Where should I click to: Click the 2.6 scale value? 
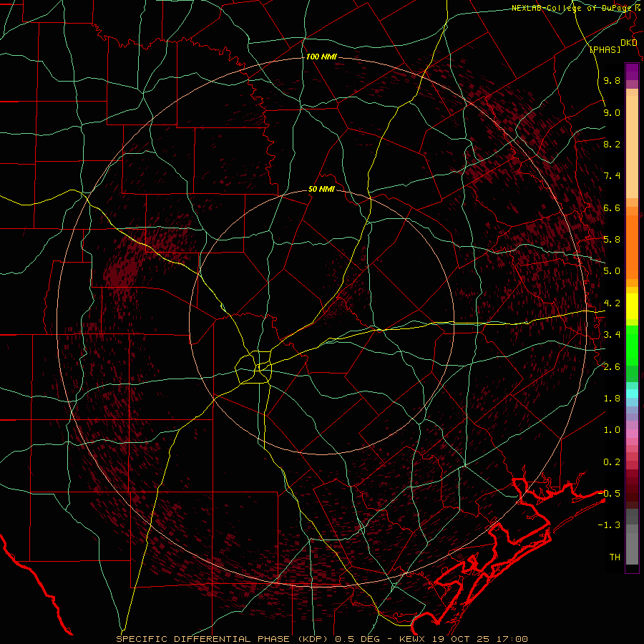pos(612,366)
